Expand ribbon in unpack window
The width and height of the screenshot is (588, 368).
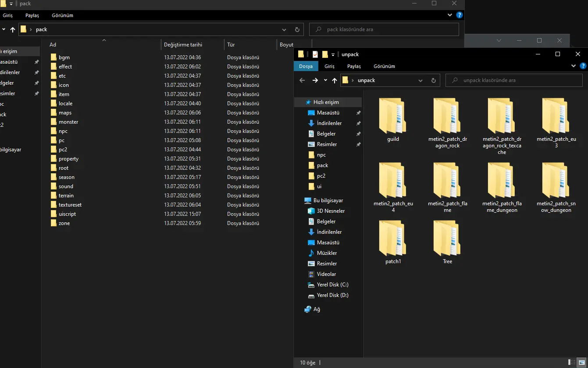click(574, 66)
